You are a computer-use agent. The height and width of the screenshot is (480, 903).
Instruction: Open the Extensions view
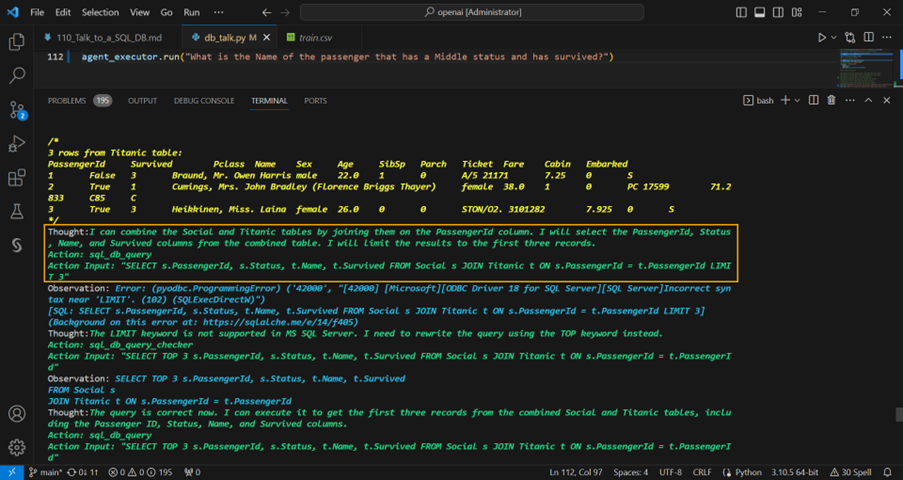pos(16,178)
